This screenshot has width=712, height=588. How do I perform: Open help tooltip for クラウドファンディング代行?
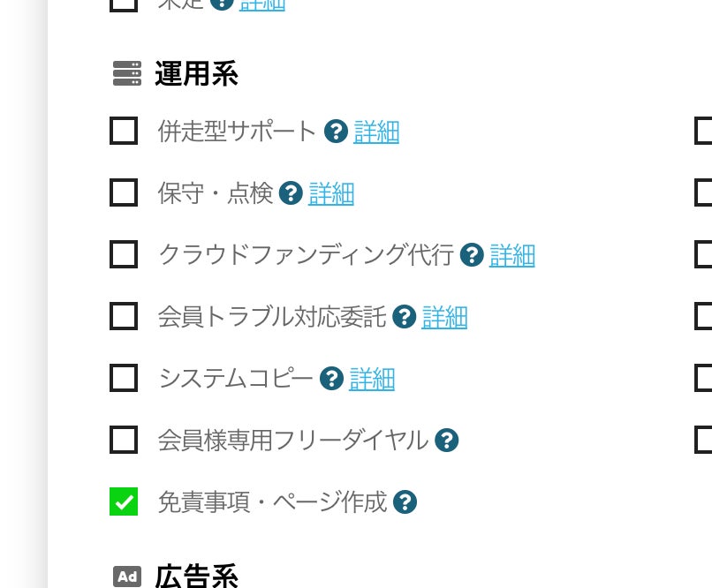[472, 255]
